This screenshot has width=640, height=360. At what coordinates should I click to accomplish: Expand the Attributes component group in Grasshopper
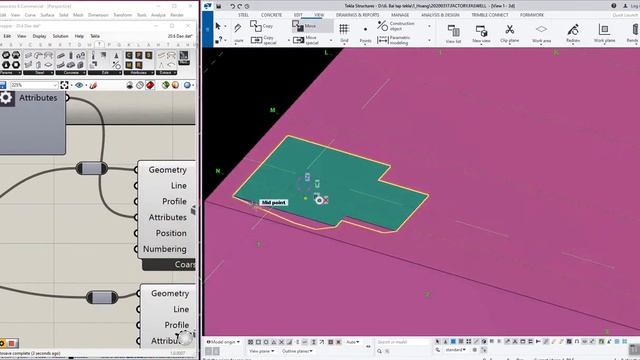click(x=138, y=73)
